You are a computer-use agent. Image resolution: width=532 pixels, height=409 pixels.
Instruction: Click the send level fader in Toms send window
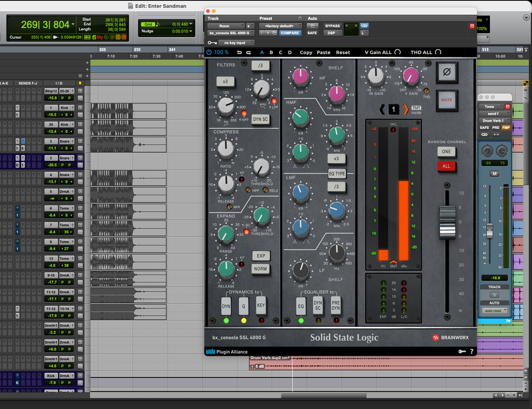tap(490, 230)
